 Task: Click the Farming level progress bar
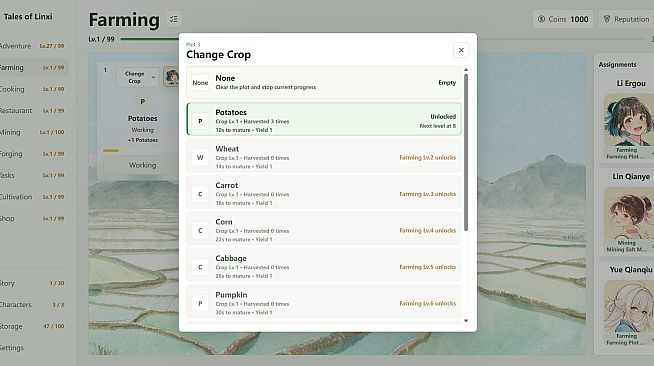(x=150, y=39)
